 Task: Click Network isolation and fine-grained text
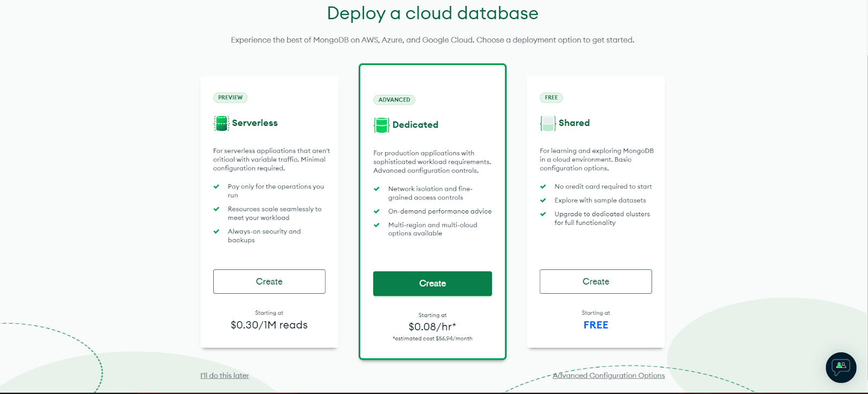click(x=430, y=193)
